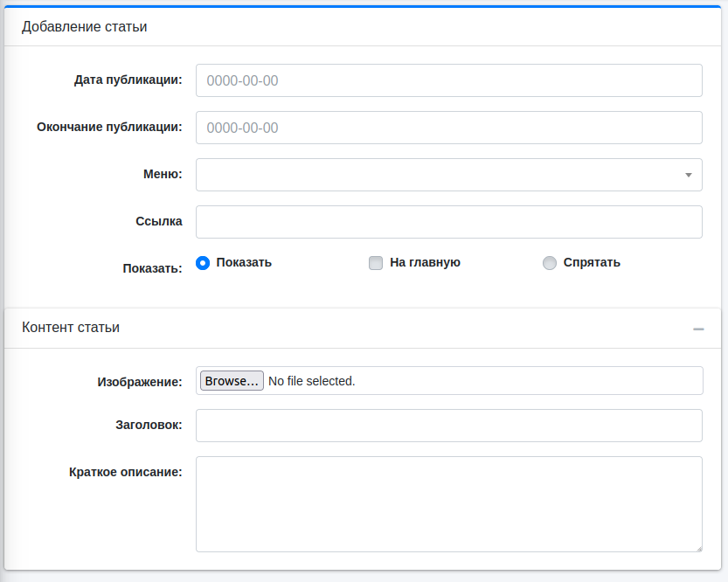Click the Меню dropdown arrow

coord(689,175)
